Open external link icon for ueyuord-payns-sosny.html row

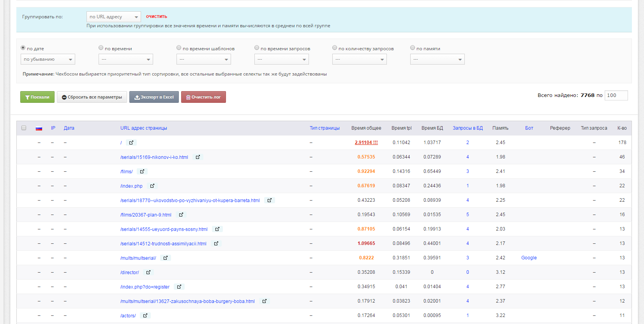(x=217, y=229)
